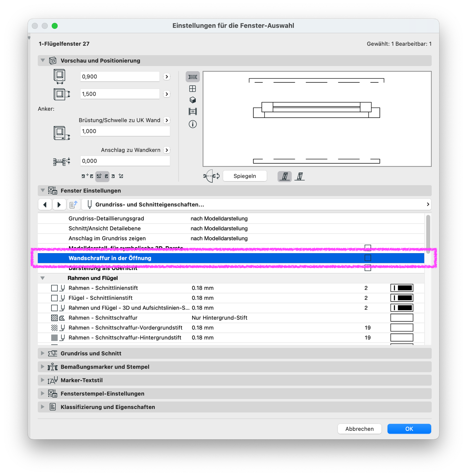The height and width of the screenshot is (476, 467).
Task: Click the Fenster Einstellungen panel icon
Action: click(x=52, y=191)
